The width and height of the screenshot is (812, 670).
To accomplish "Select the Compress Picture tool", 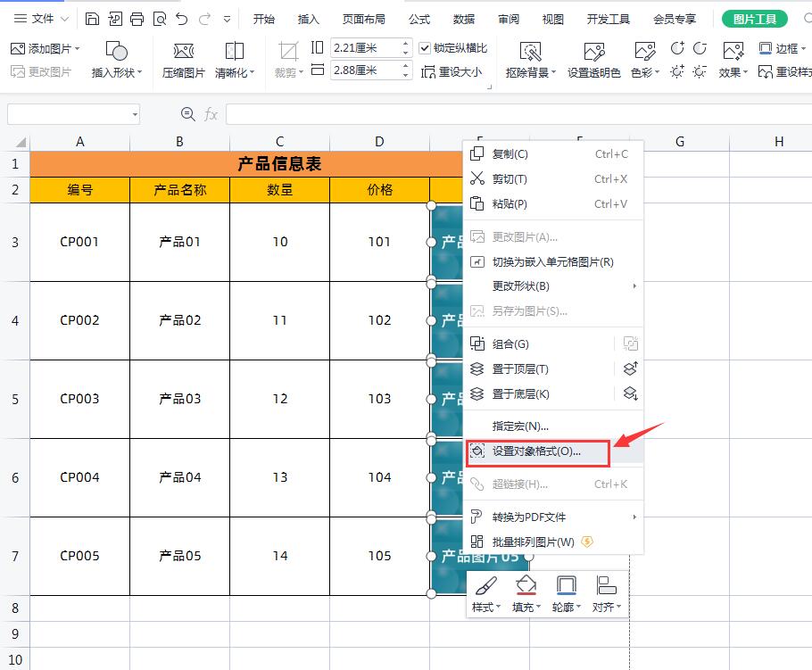I will (x=183, y=58).
